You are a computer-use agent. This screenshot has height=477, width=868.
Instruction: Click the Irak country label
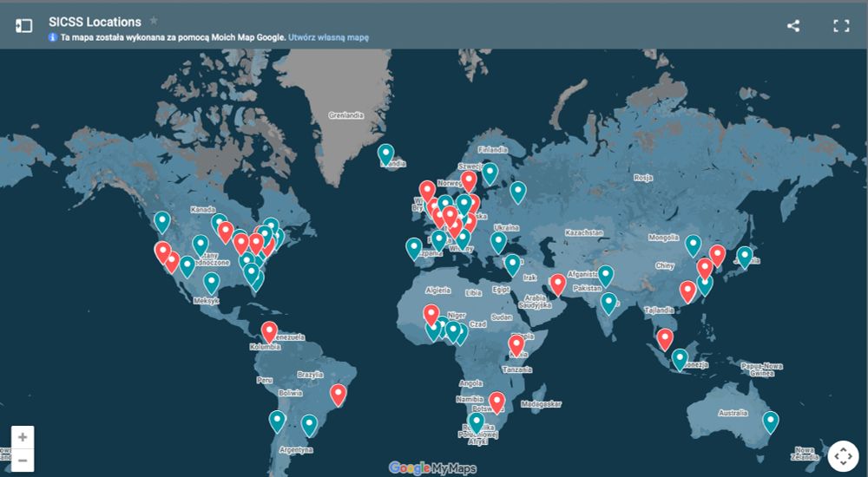tap(529, 278)
